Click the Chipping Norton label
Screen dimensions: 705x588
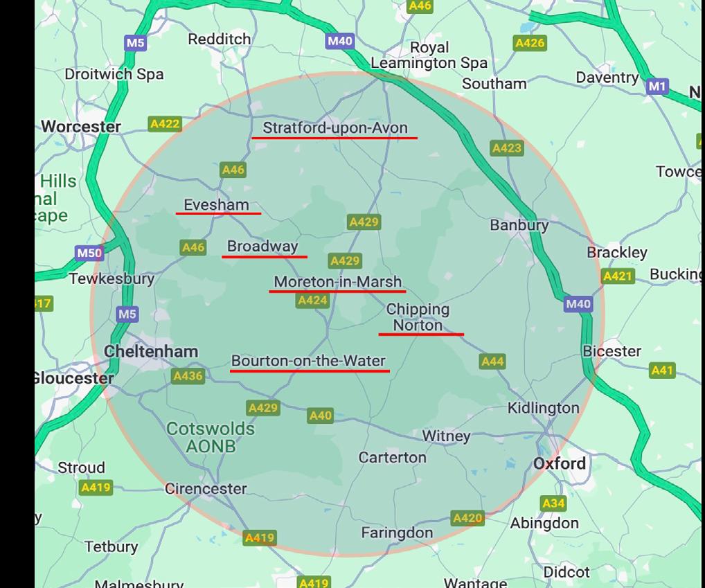(418, 317)
